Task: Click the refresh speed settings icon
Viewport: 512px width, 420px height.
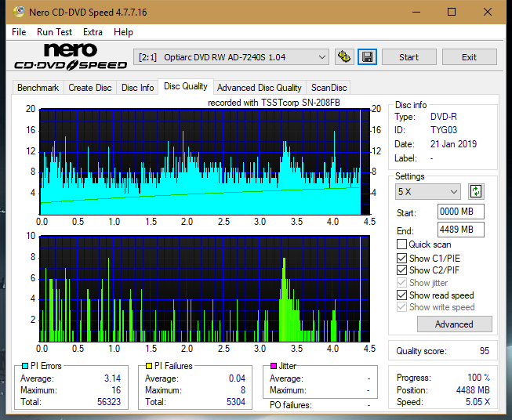Action: click(476, 191)
